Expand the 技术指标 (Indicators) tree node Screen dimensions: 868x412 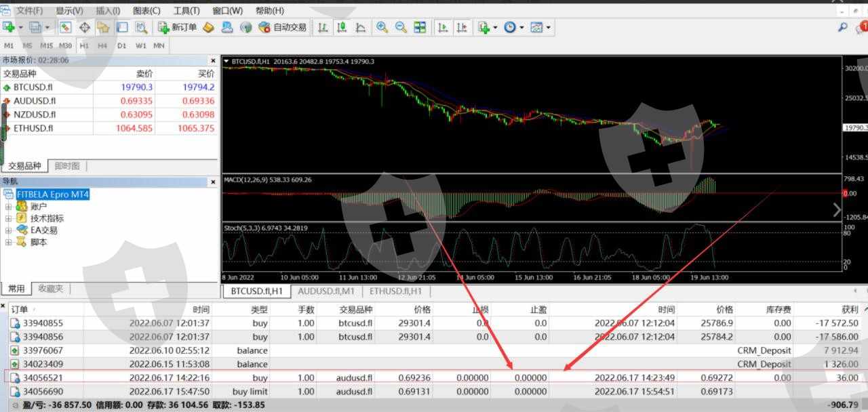(x=9, y=218)
